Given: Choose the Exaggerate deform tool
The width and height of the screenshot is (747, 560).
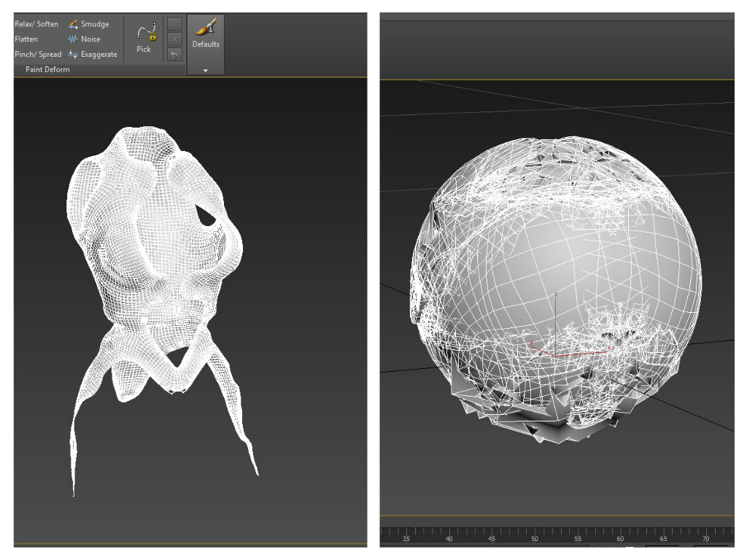Looking at the screenshot, I should click(93, 54).
